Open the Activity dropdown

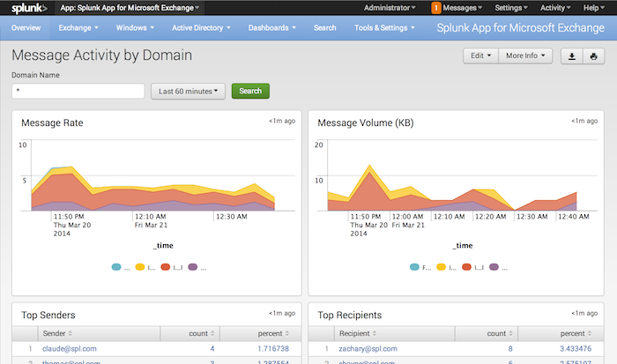point(555,8)
